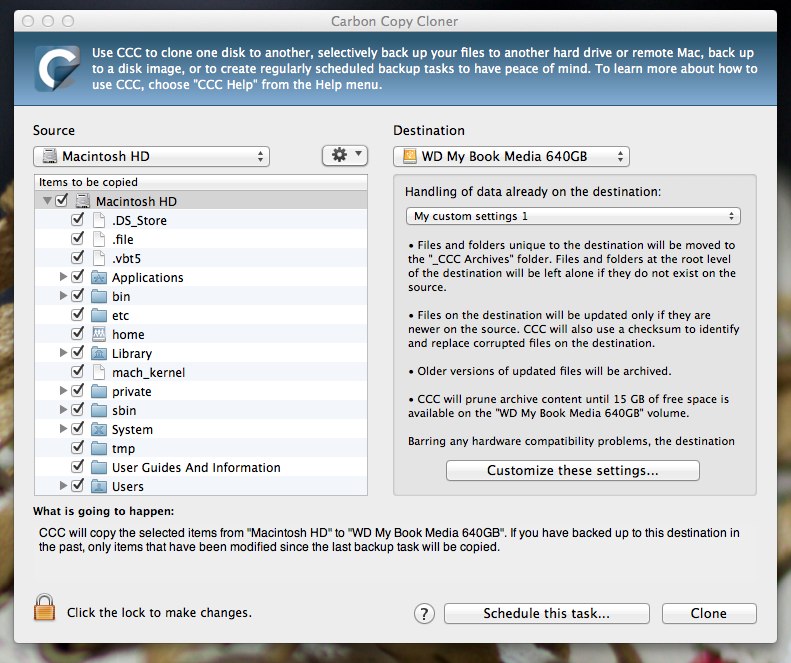The height and width of the screenshot is (663, 791).
Task: Click the Items to be copied column header
Action: click(x=201, y=182)
